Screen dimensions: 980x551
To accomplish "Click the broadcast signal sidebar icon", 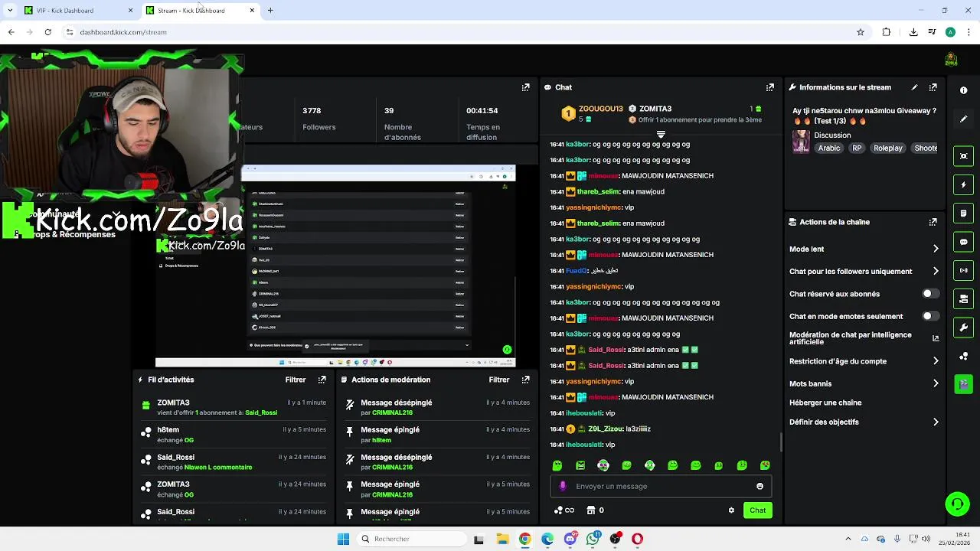I will pos(963,270).
